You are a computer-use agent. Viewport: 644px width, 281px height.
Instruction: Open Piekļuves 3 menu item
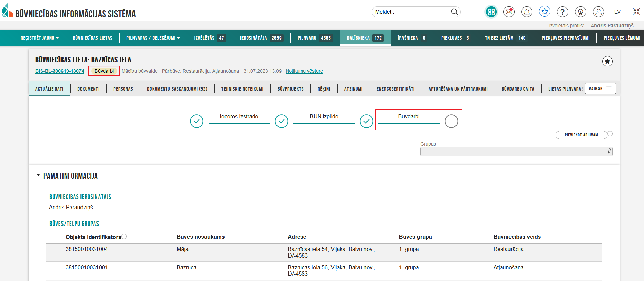point(456,38)
